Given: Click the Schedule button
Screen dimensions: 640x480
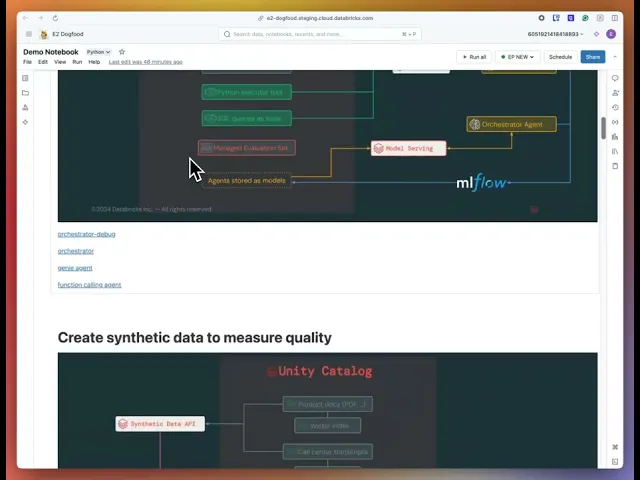Looking at the screenshot, I should 560,57.
